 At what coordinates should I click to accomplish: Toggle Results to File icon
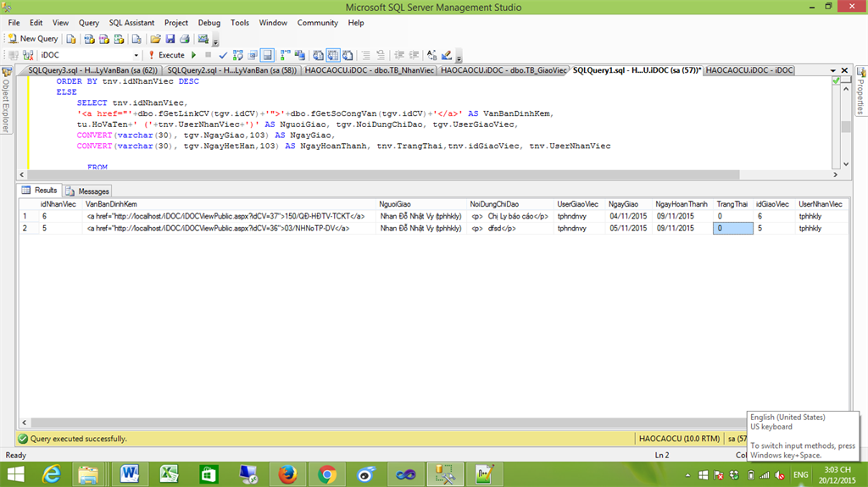click(348, 55)
